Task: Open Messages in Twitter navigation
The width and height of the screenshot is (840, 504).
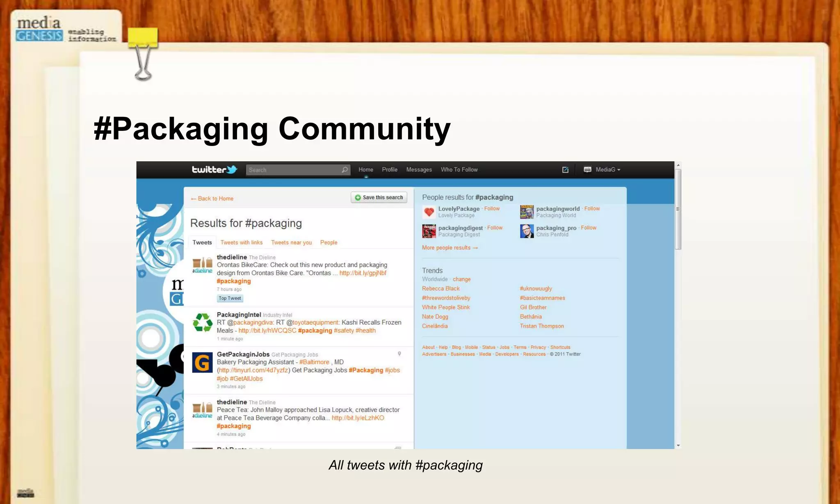Action: click(419, 170)
